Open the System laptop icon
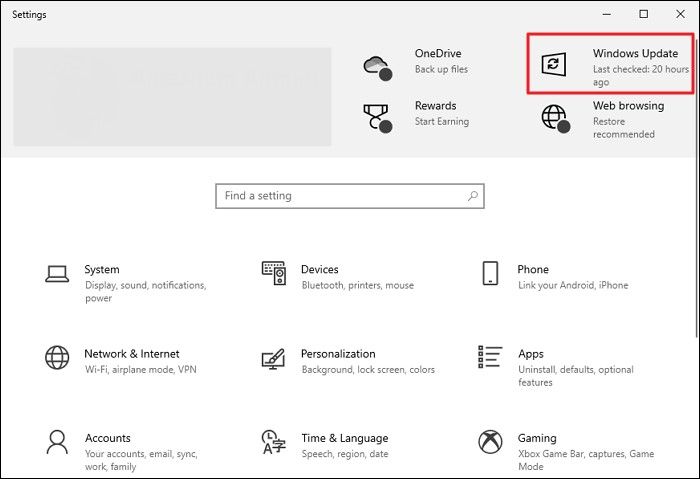The height and width of the screenshot is (479, 700). pos(57,273)
